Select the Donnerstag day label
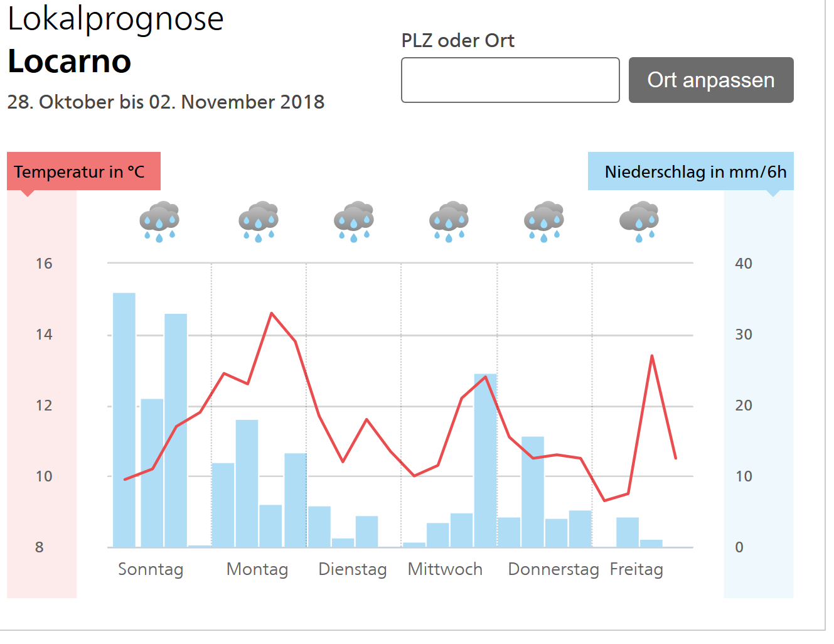 pos(553,569)
